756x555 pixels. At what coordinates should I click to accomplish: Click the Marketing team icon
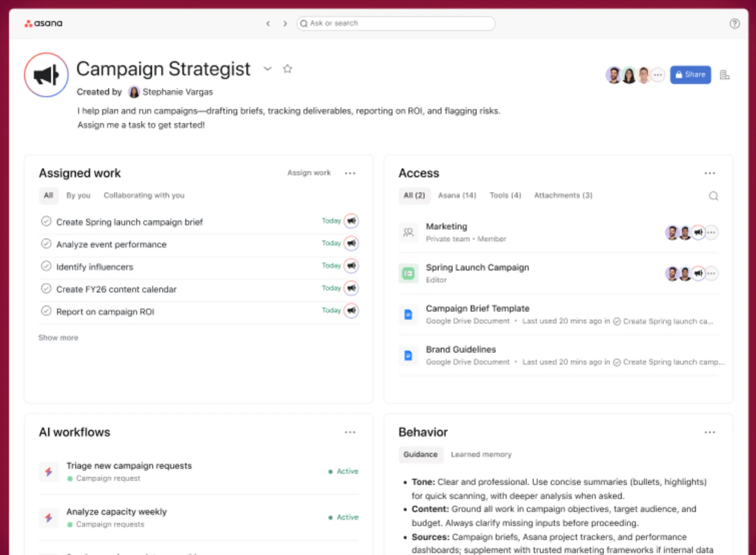[409, 232]
